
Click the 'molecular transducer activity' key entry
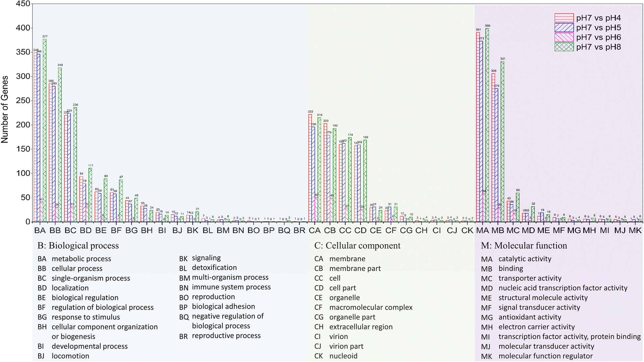point(546,347)
